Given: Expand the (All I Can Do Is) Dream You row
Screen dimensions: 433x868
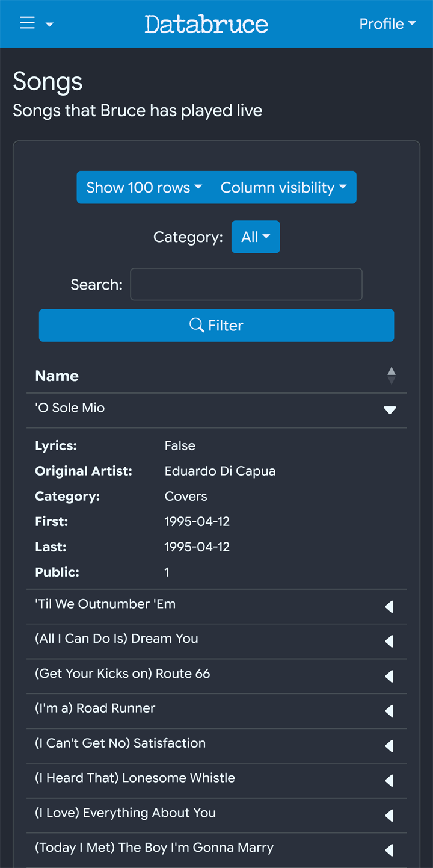Looking at the screenshot, I should tap(390, 642).
